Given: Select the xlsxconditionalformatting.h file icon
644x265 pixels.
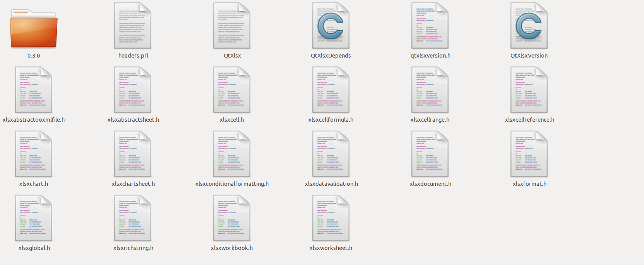Looking at the screenshot, I should click(x=232, y=154).
